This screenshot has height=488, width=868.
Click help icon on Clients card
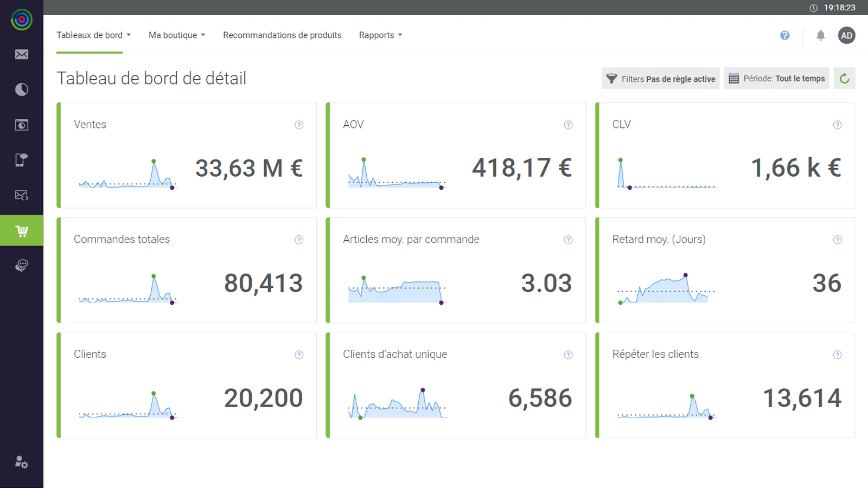click(299, 355)
